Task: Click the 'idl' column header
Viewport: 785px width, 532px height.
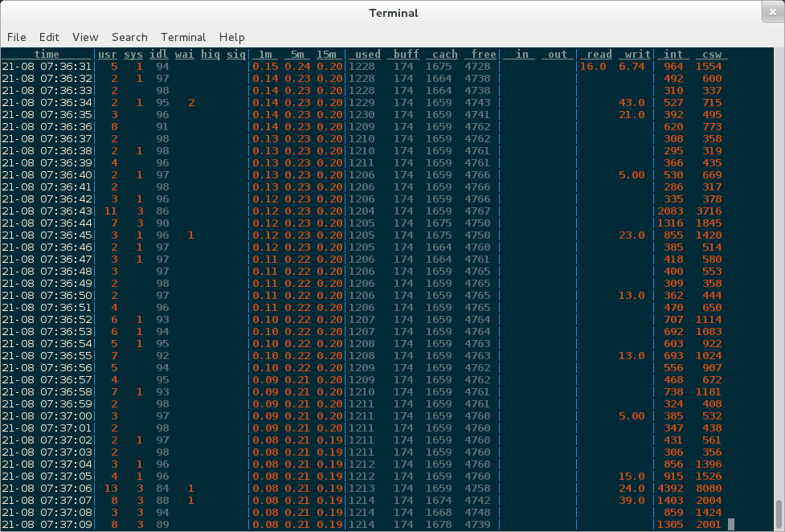Action: [159, 54]
